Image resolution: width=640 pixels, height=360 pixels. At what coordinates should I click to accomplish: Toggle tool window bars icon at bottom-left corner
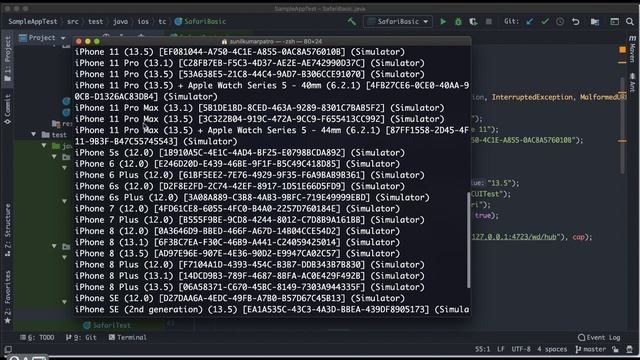coord(8,349)
